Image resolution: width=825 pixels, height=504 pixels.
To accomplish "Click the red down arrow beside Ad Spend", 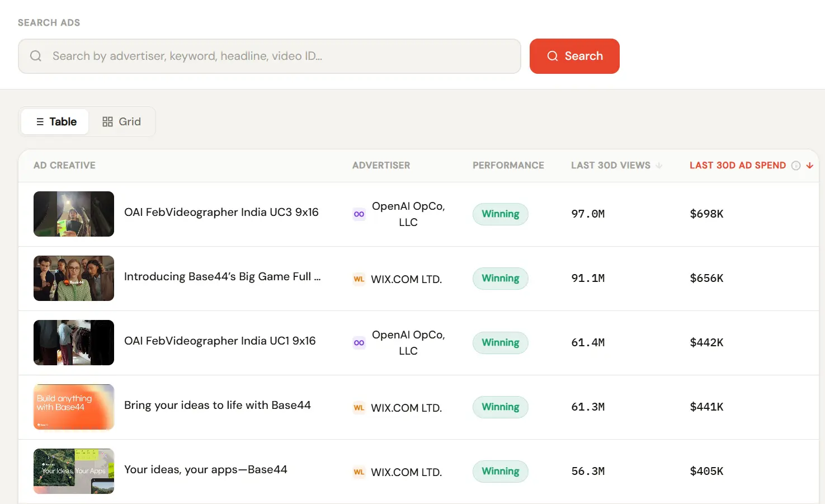I will click(x=809, y=166).
